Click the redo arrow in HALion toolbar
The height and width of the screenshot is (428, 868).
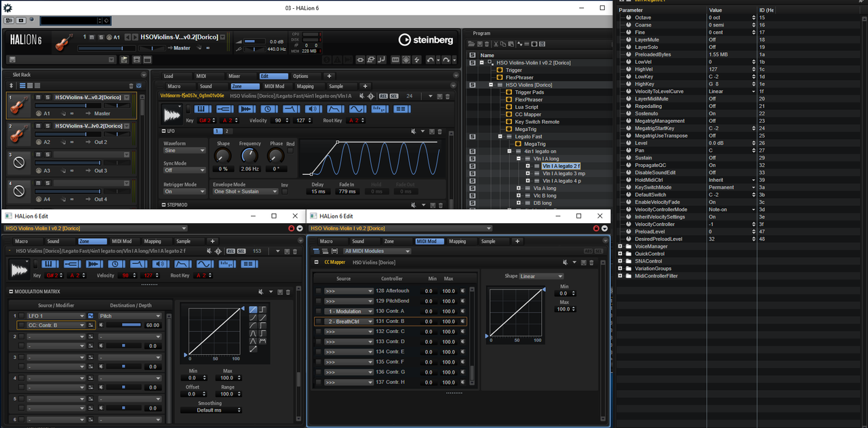(x=446, y=60)
